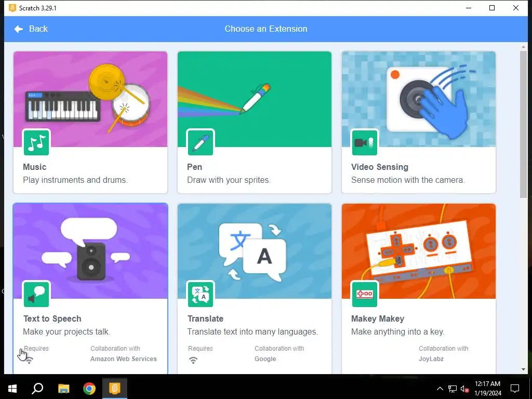The image size is (532, 399).
Task: Click 'Sense motion with the camera.' description
Action: coord(408,180)
